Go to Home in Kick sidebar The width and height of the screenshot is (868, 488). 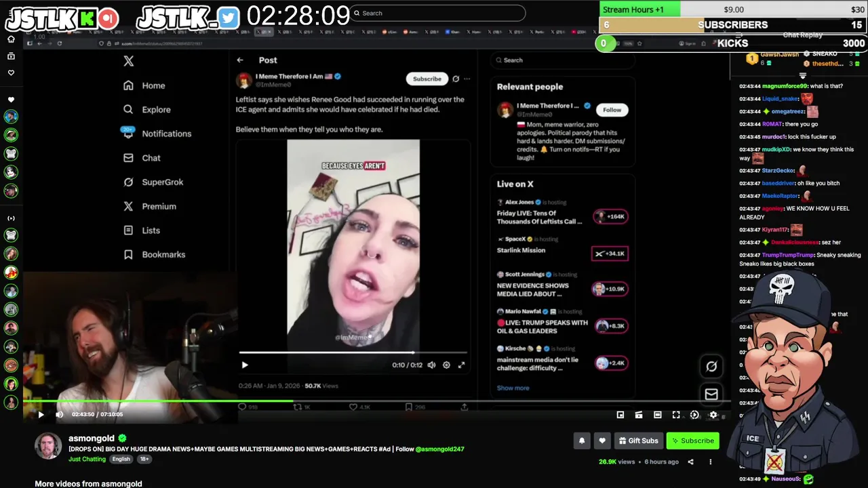pyautogui.click(x=11, y=39)
